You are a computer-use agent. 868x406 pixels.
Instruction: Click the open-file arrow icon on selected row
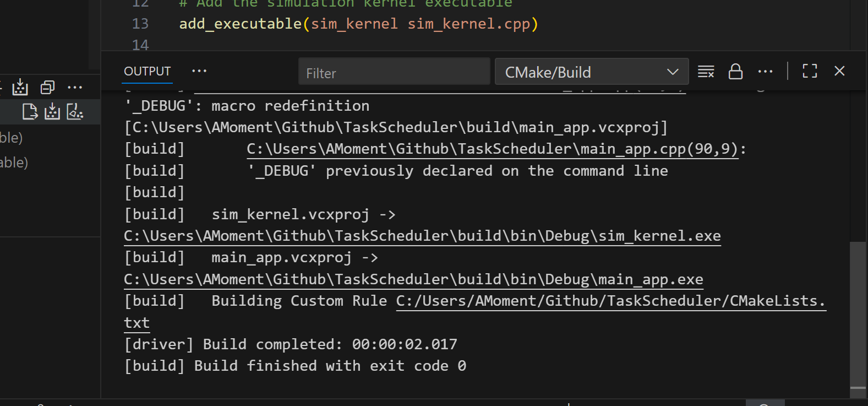coord(30,112)
